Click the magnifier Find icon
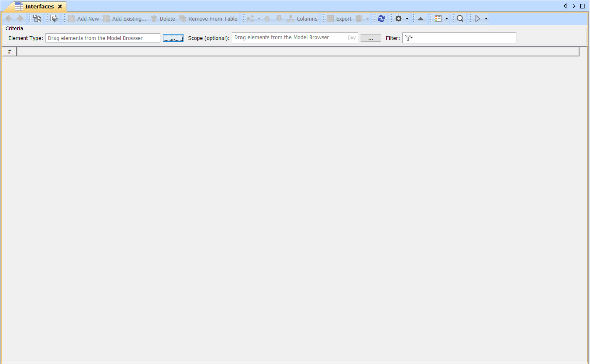 click(x=460, y=19)
